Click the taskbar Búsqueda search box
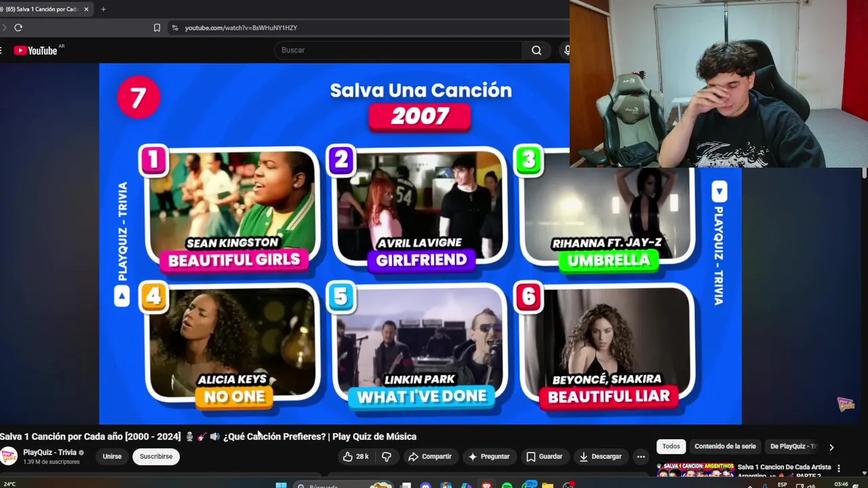This screenshot has height=488, width=868. pyautogui.click(x=344, y=485)
